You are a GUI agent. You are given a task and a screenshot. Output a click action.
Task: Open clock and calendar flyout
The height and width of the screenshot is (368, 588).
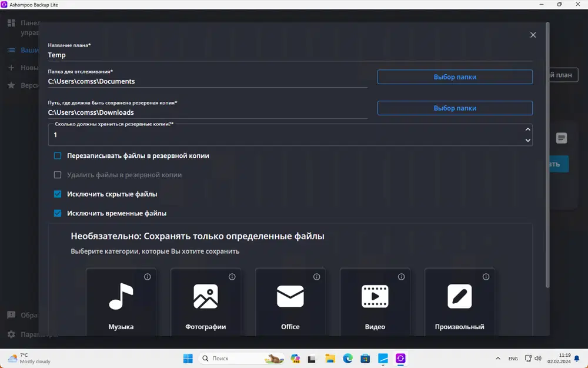[559, 358]
